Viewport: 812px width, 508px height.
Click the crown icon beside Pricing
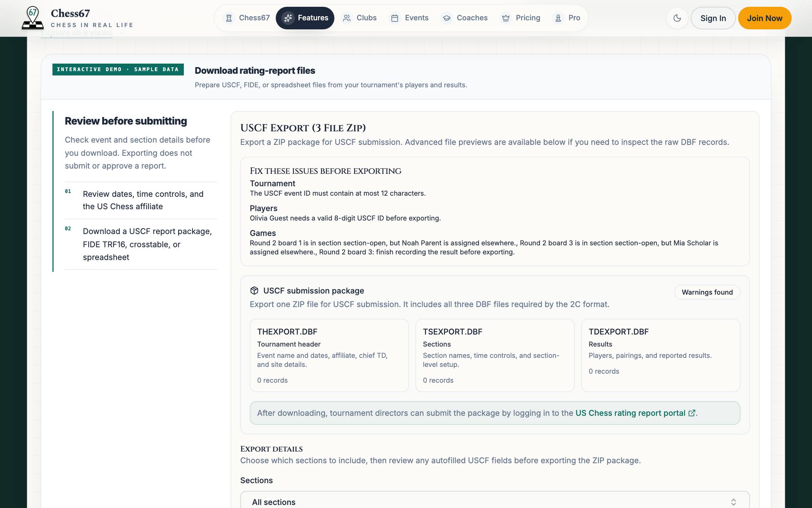[506, 18]
